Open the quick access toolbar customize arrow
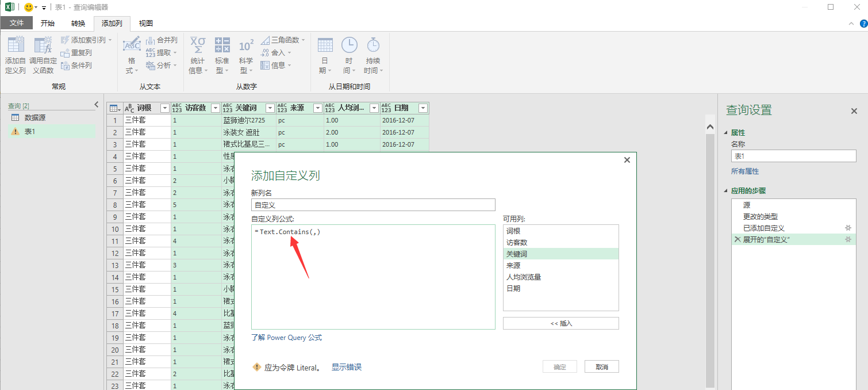The height and width of the screenshot is (390, 868). pos(44,7)
